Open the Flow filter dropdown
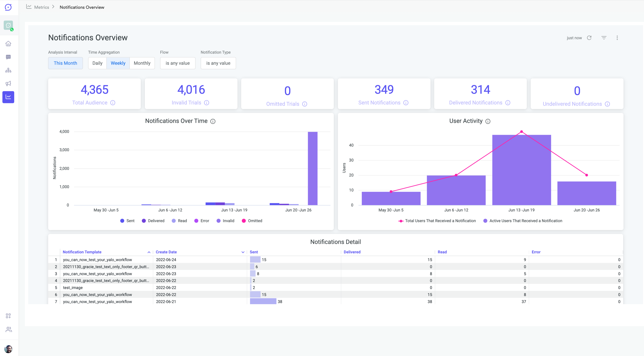 [178, 63]
